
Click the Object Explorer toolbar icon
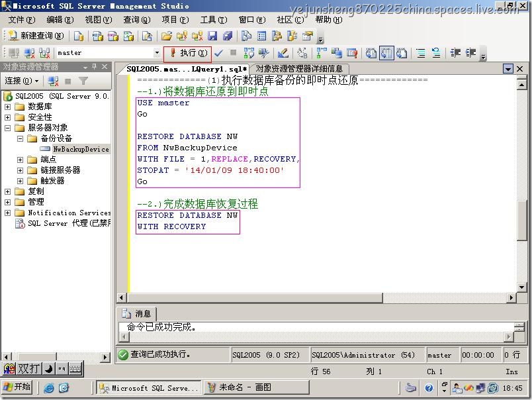[x=277, y=36]
